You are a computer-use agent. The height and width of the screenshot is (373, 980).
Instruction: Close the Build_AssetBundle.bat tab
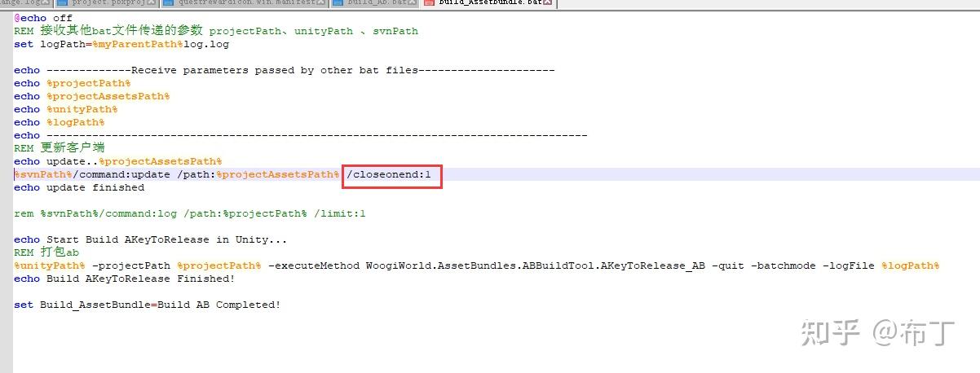[548, 3]
